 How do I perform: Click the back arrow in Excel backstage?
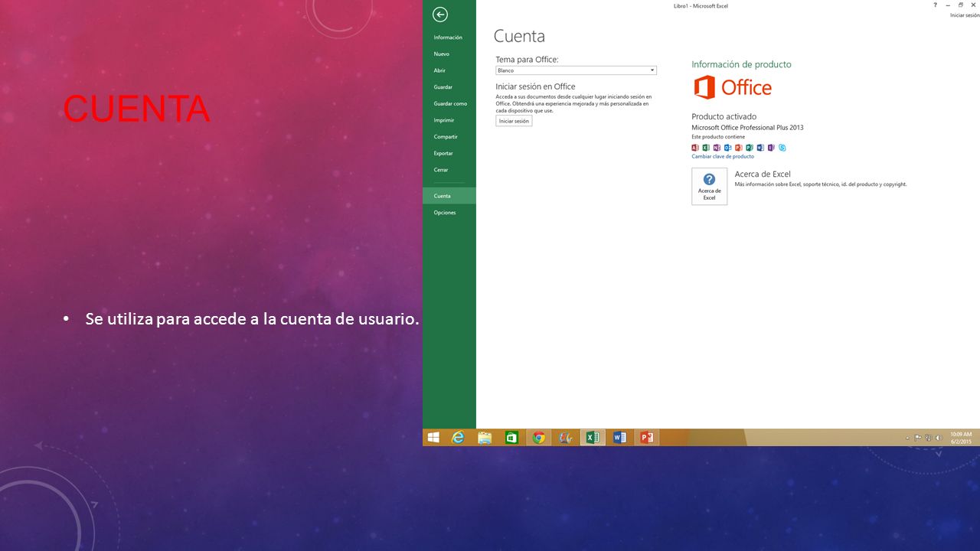(x=439, y=14)
